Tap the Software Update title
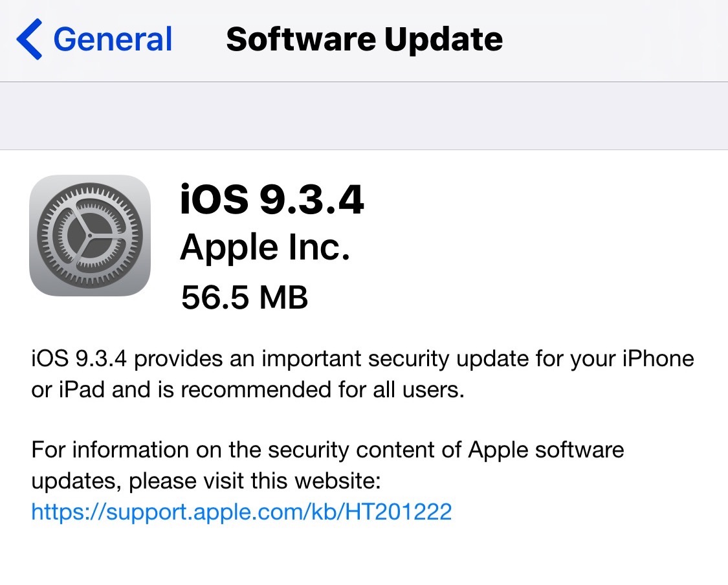The height and width of the screenshot is (585, 728). (364, 39)
